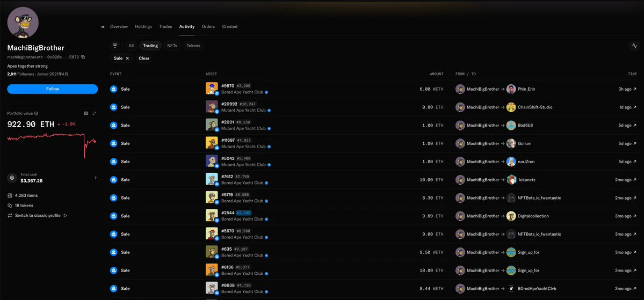
Task: Open asset #7612 Bored Ape thumbnail
Action: click(212, 179)
